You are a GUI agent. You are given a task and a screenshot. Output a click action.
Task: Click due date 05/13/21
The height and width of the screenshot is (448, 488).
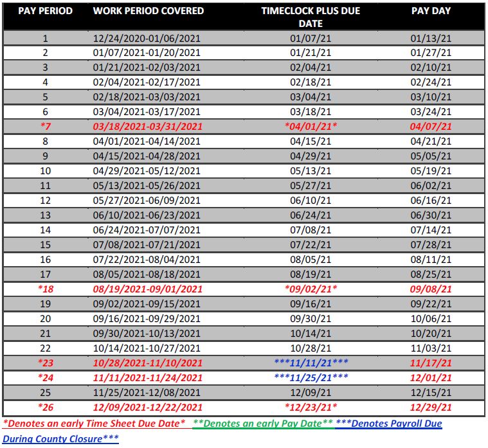click(x=311, y=171)
